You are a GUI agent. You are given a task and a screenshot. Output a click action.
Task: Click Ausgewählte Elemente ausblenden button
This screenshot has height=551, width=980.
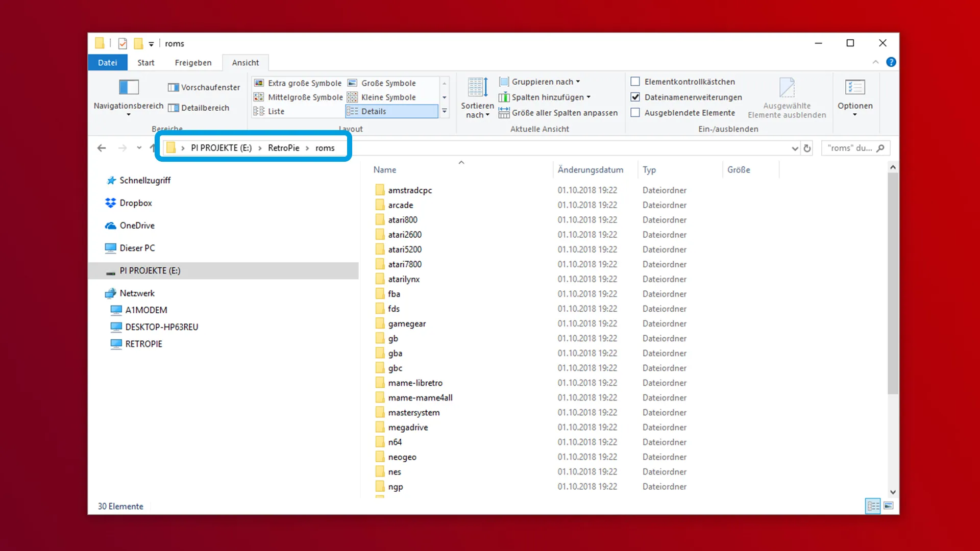[x=787, y=98]
